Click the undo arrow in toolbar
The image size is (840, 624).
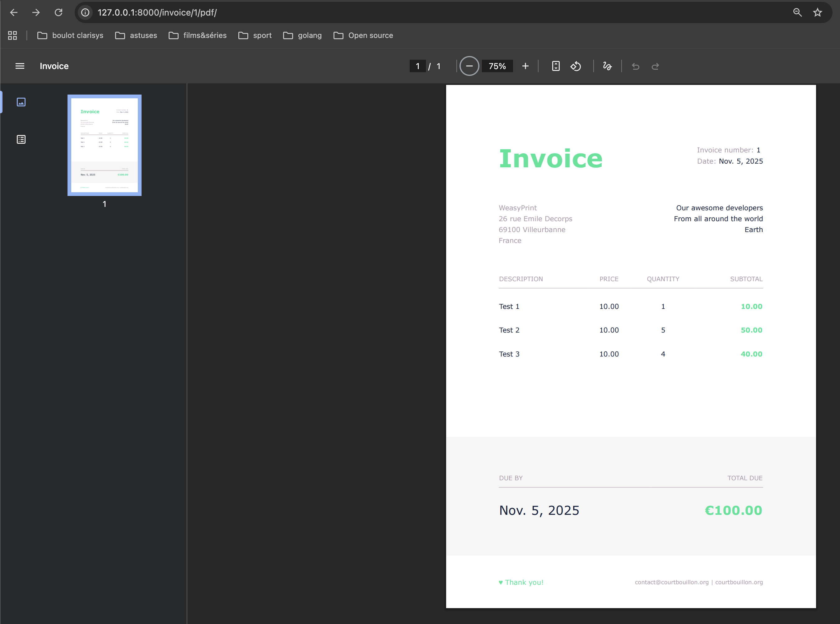click(635, 67)
